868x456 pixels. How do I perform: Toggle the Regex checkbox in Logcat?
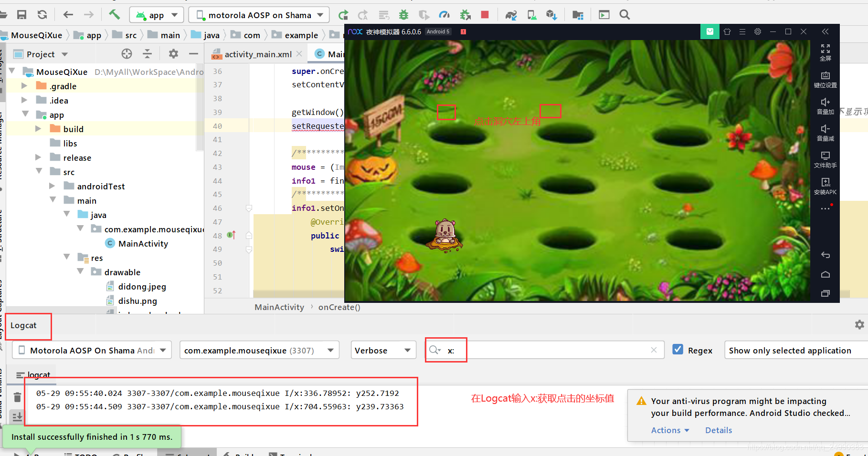pyautogui.click(x=677, y=350)
